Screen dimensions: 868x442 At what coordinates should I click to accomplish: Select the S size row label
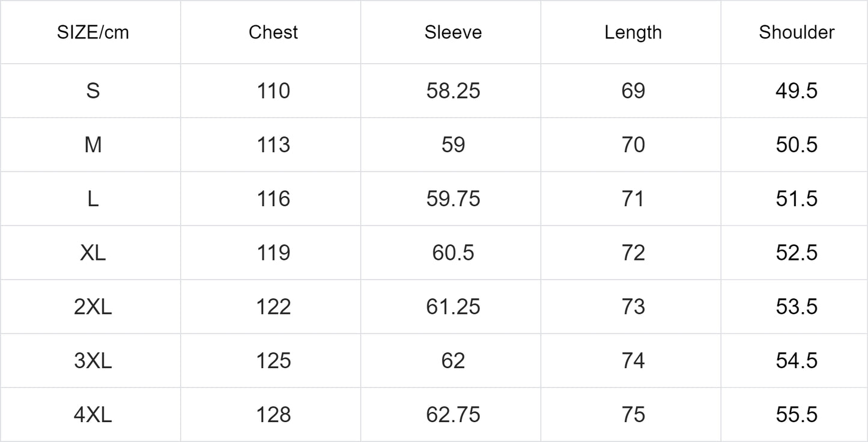pos(93,91)
